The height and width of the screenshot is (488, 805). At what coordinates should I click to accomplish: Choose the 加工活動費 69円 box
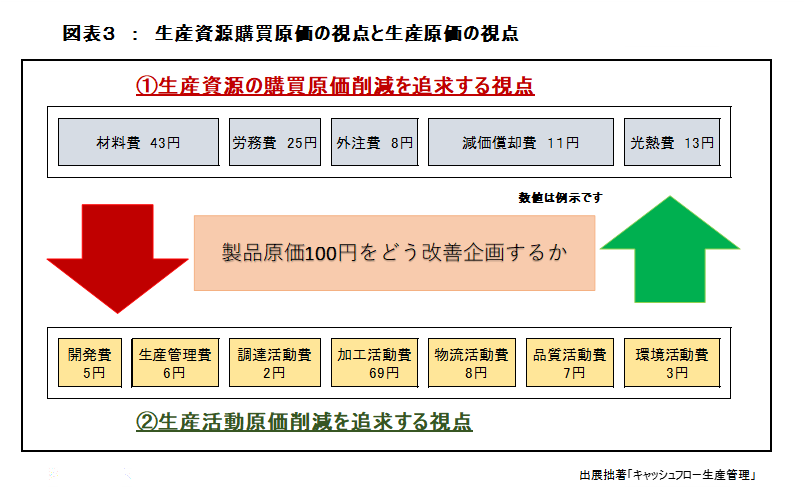374,362
